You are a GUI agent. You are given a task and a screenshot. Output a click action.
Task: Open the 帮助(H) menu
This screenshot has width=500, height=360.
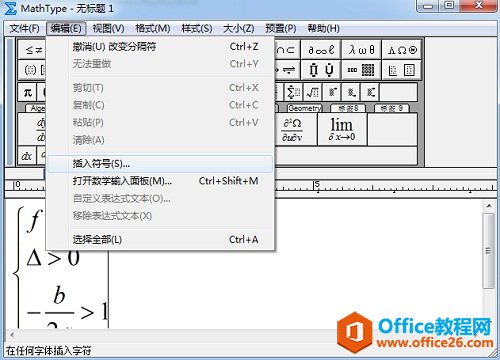323,28
